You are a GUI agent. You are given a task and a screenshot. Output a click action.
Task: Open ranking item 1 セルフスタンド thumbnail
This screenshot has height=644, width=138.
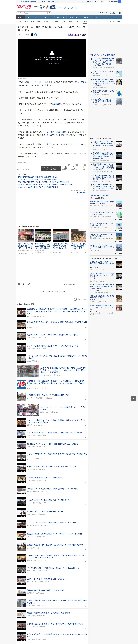pos(119,61)
